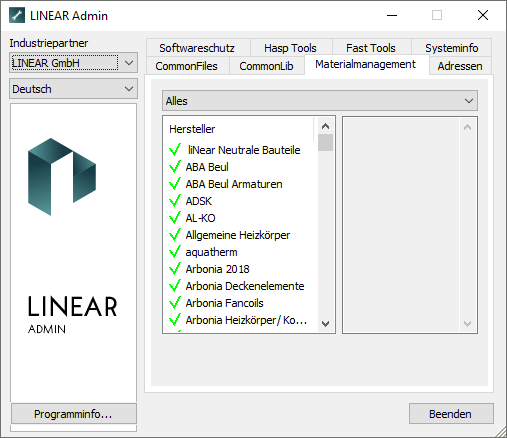Expand the Alles filter dropdown
Screen dimensions: 507x438
coord(320,101)
